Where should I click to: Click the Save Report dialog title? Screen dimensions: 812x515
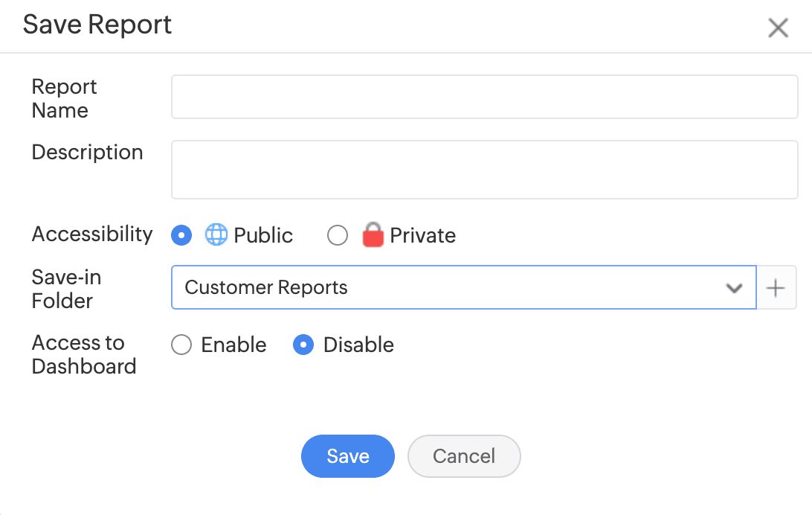pyautogui.click(x=97, y=25)
